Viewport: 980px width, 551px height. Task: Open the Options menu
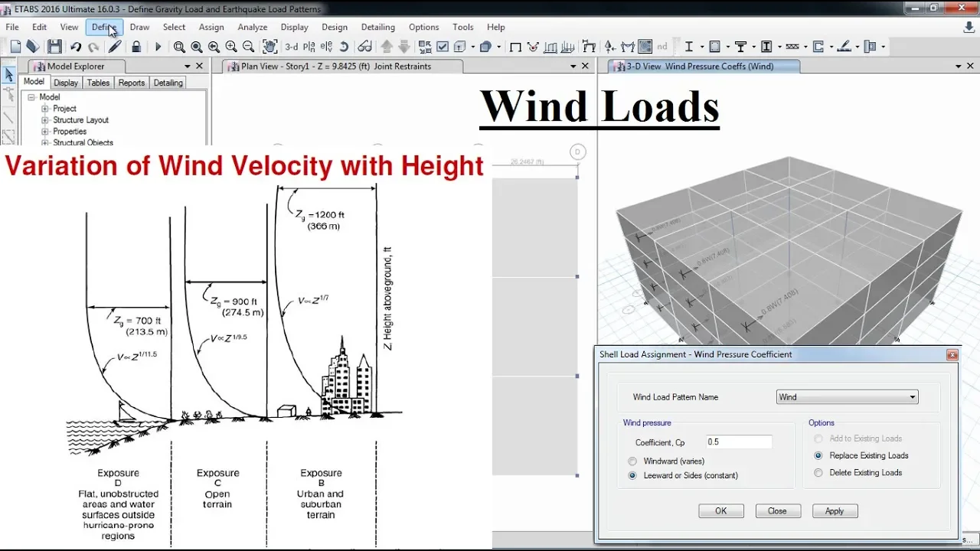click(423, 27)
